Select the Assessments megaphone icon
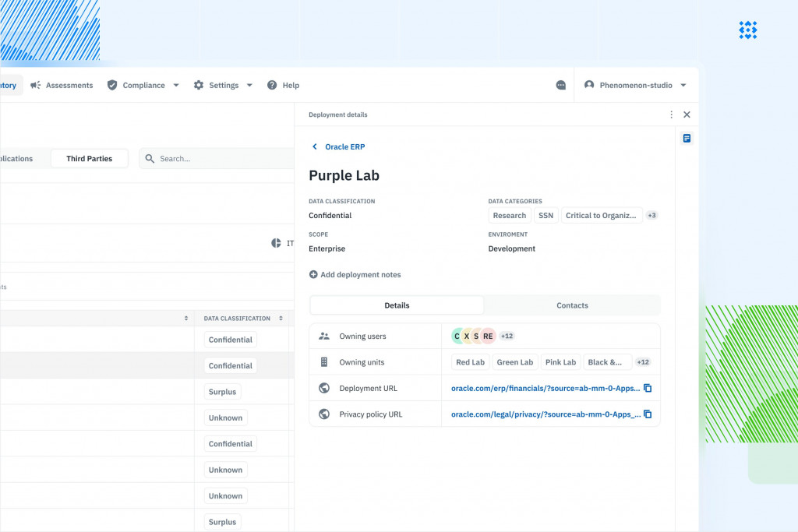The width and height of the screenshot is (798, 532). point(34,85)
